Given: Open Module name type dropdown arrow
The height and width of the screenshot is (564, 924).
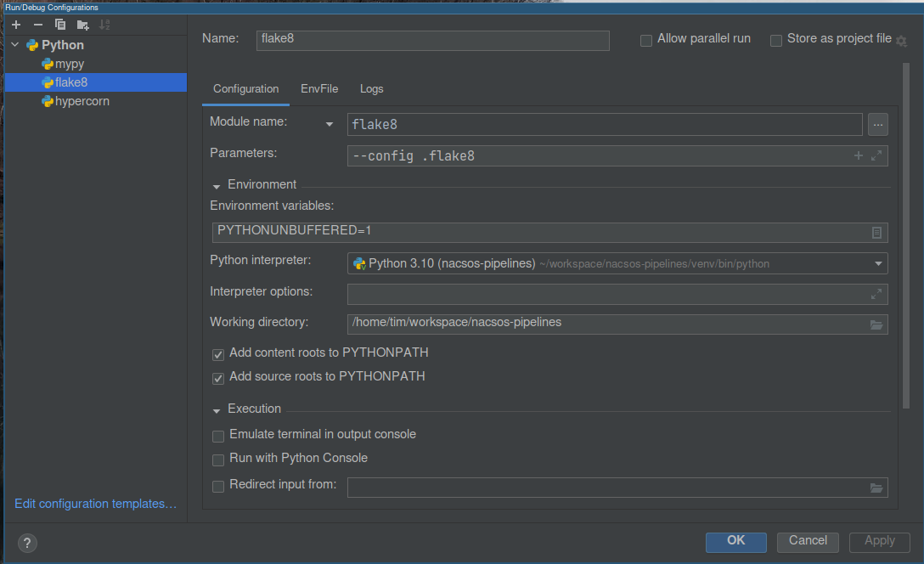Looking at the screenshot, I should pyautogui.click(x=330, y=124).
